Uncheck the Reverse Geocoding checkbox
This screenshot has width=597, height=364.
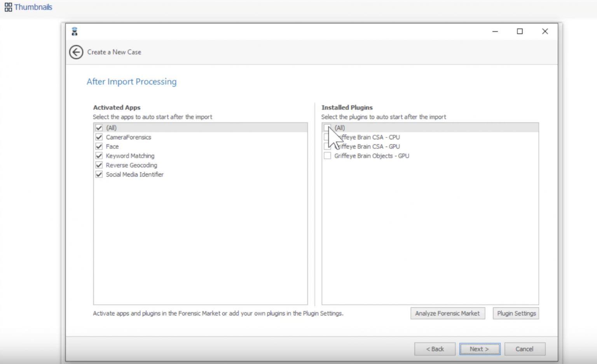pos(99,165)
